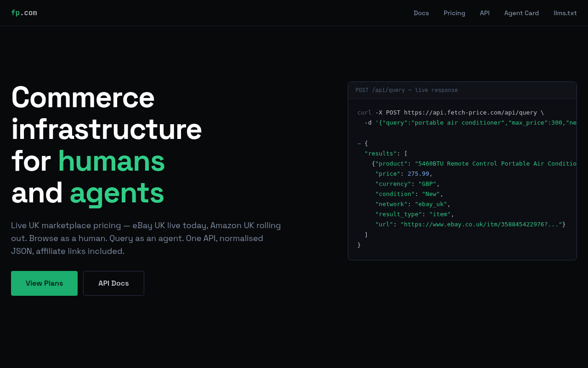Select the 'Commerce infrastructure' heading text

pyautogui.click(x=107, y=113)
